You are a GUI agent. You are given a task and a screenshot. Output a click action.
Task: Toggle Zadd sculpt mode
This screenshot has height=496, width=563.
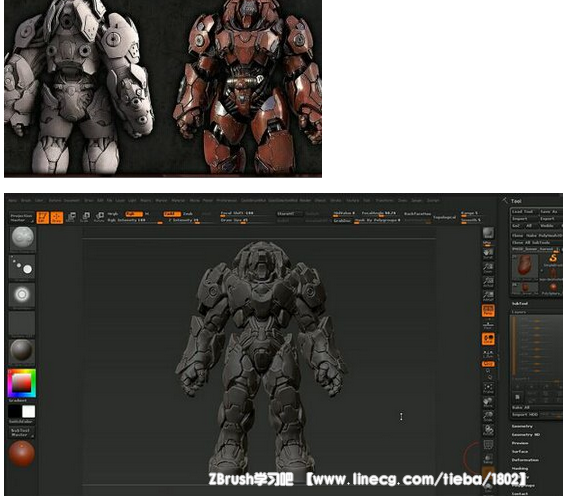click(172, 214)
